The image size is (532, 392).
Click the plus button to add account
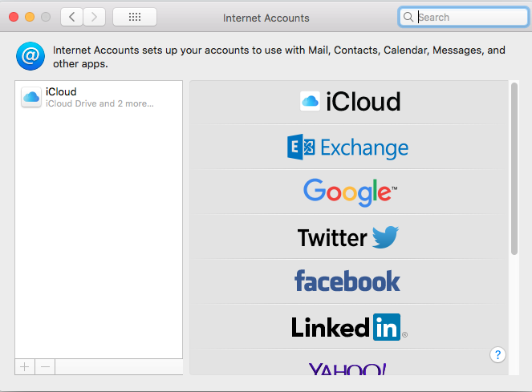tap(25, 367)
